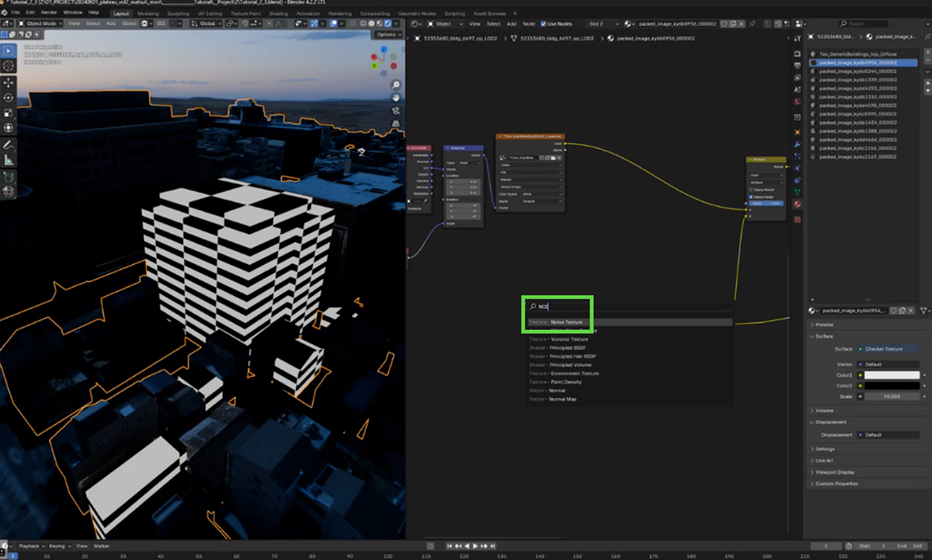Open the Object properties tab
The image size is (932, 560).
[x=797, y=132]
